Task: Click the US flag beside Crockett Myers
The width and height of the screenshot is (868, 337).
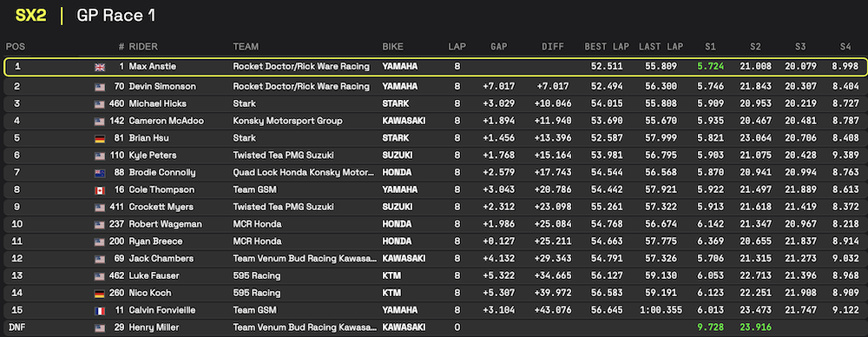Action: [x=100, y=208]
